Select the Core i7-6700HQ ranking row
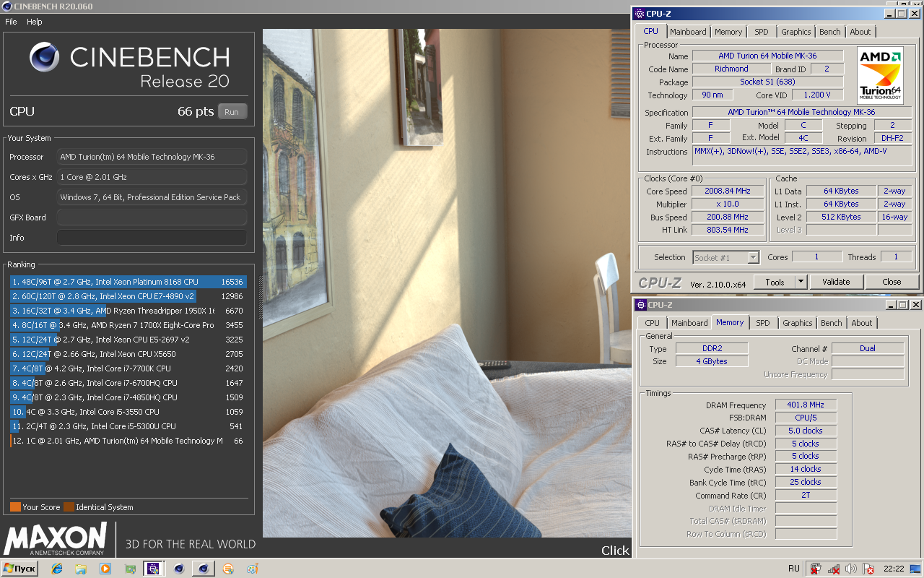 [x=128, y=383]
